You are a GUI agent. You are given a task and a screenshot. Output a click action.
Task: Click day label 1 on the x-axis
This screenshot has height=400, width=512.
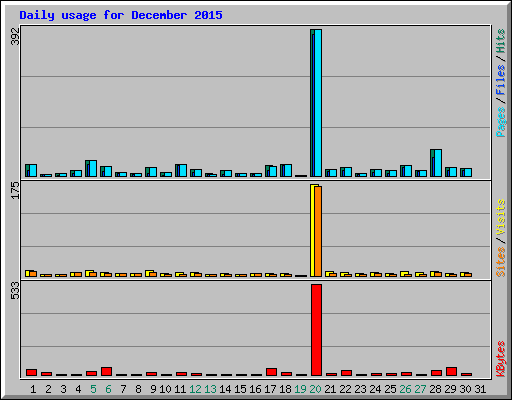point(33,389)
